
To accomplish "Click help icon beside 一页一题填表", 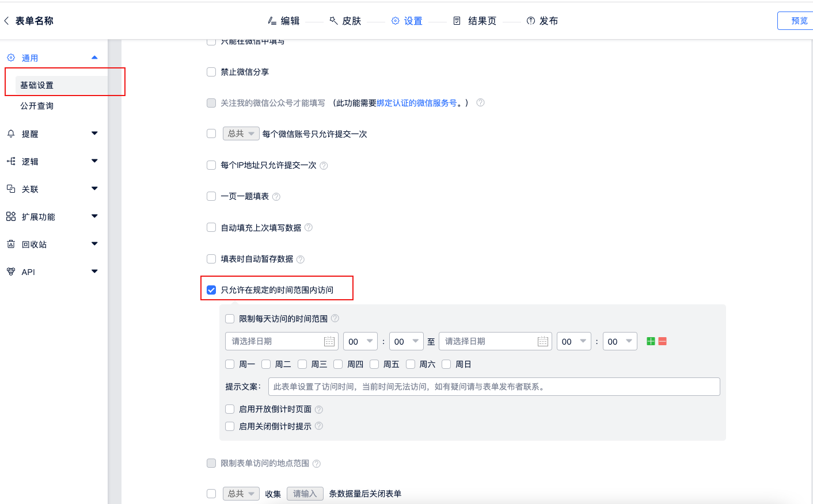I will 276,197.
